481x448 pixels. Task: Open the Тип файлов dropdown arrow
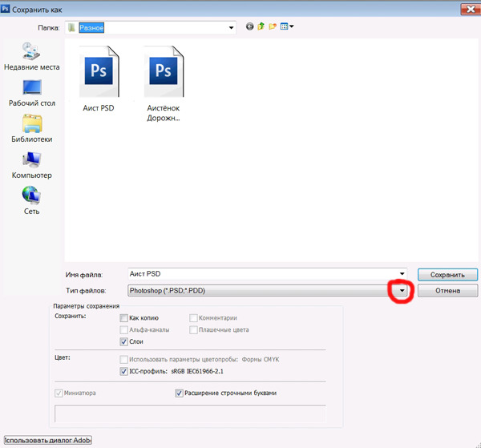click(402, 290)
